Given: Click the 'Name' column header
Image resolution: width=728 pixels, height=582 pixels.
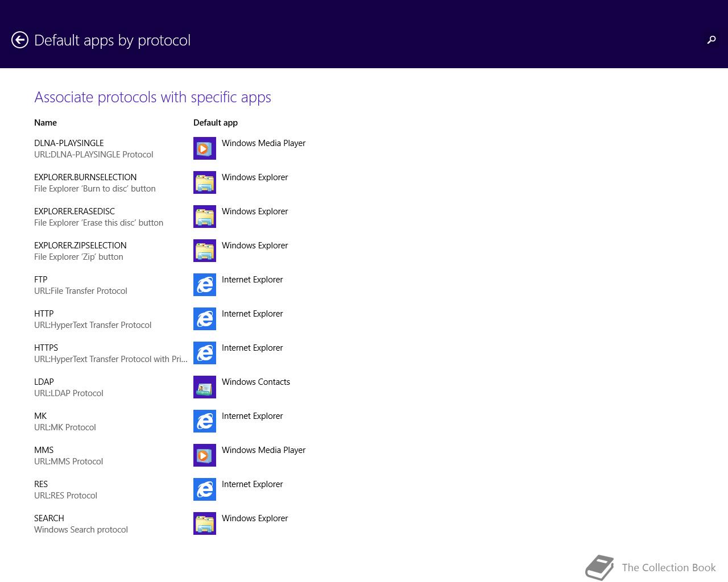Looking at the screenshot, I should click(x=45, y=123).
